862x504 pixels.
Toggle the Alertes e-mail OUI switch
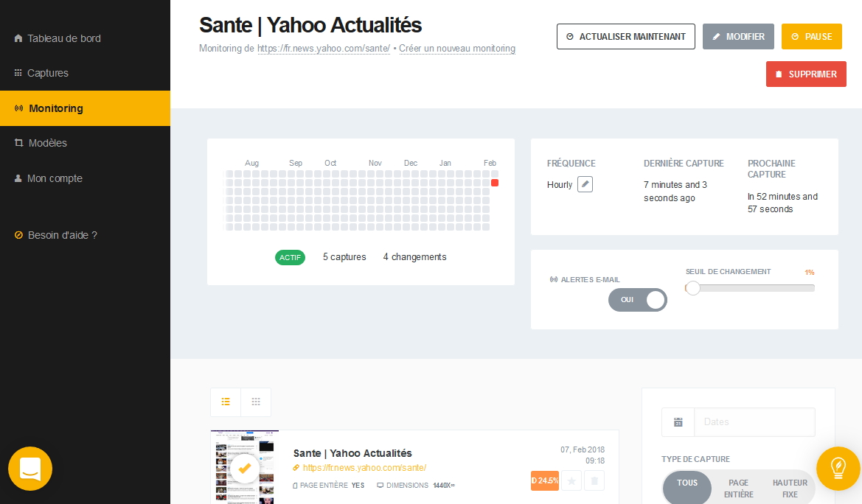pyautogui.click(x=638, y=300)
